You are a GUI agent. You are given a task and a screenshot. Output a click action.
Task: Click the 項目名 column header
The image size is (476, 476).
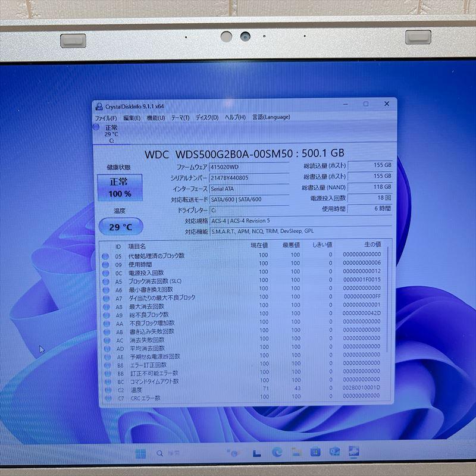pos(137,246)
